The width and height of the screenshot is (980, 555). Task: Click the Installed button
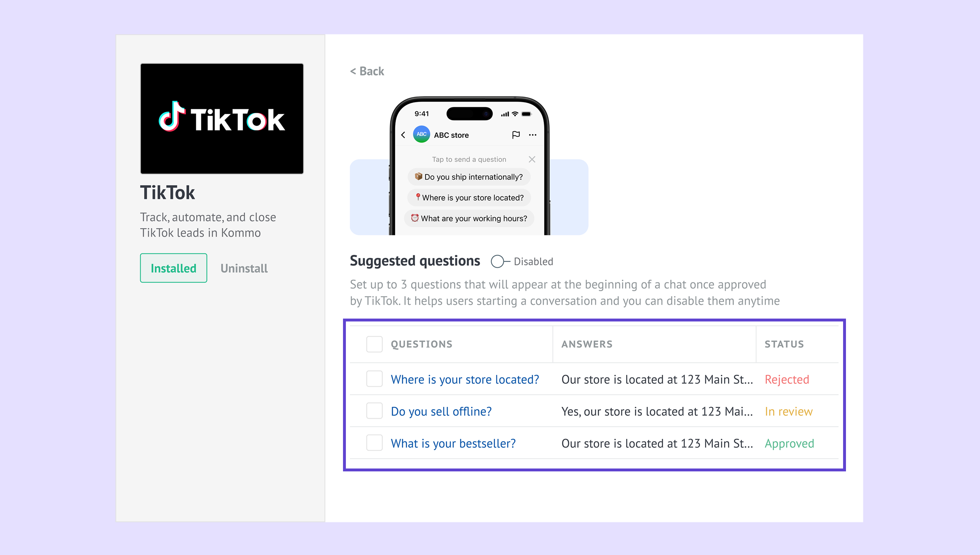[x=173, y=268]
